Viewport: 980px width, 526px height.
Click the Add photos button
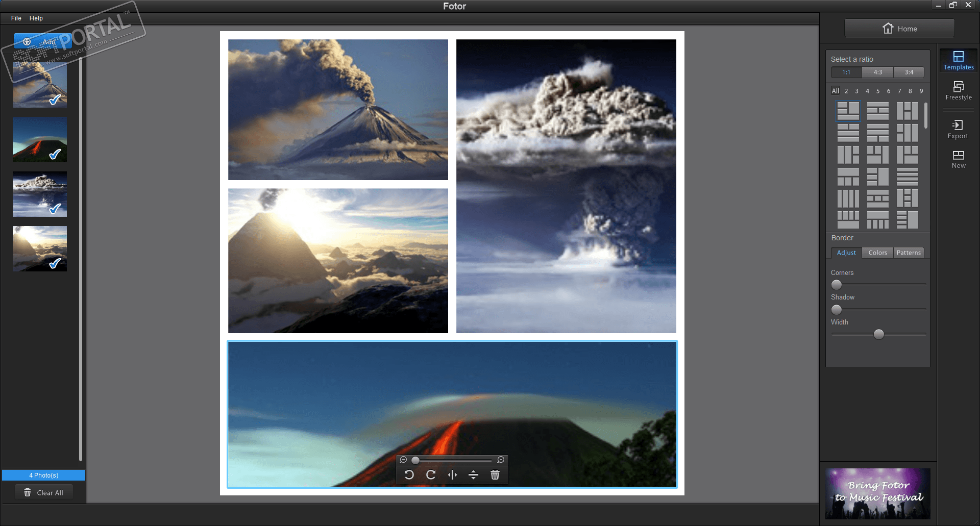pyautogui.click(x=43, y=41)
